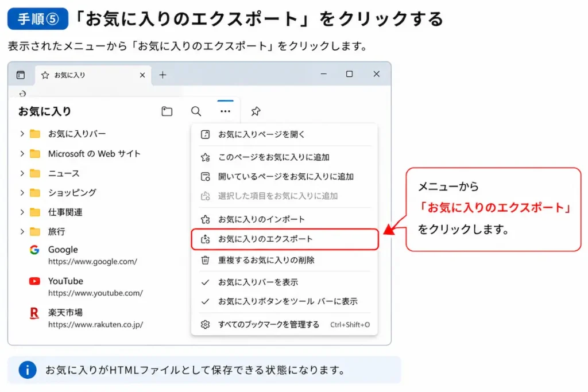Click the お気に入り panel heading
This screenshot has width=588, height=392.
[x=45, y=111]
